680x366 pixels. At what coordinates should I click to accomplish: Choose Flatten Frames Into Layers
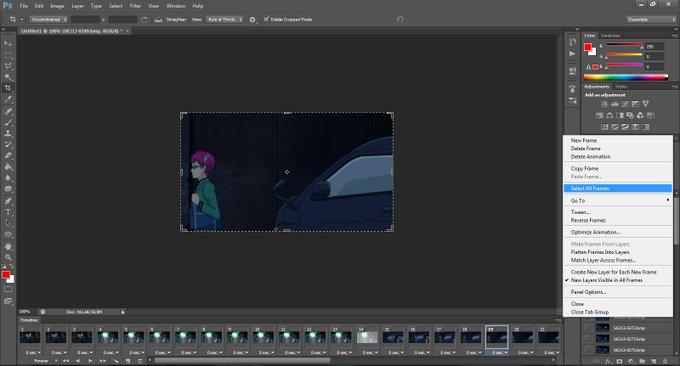(600, 252)
